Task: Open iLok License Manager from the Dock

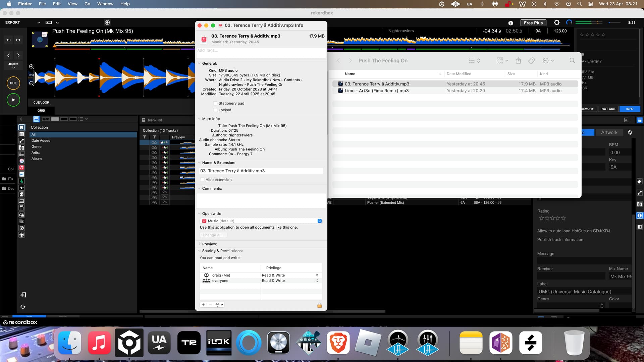Action: tap(219, 343)
